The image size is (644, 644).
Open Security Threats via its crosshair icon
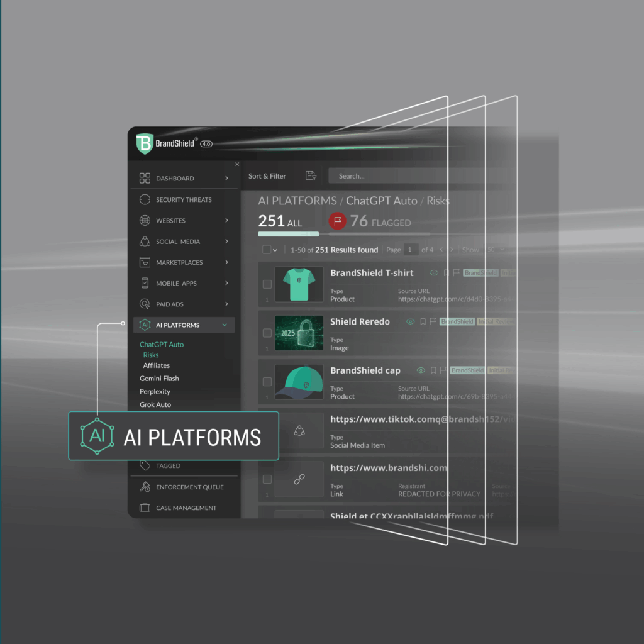145,199
